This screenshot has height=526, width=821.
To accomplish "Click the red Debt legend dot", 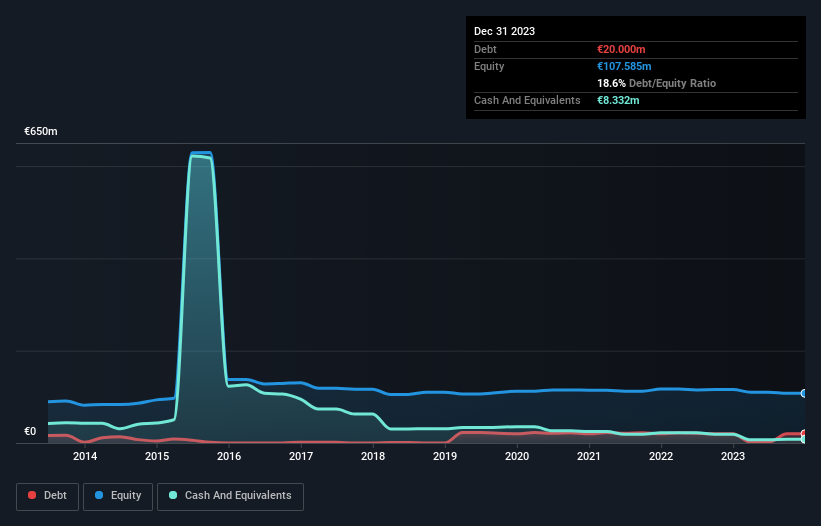I will click(x=32, y=495).
